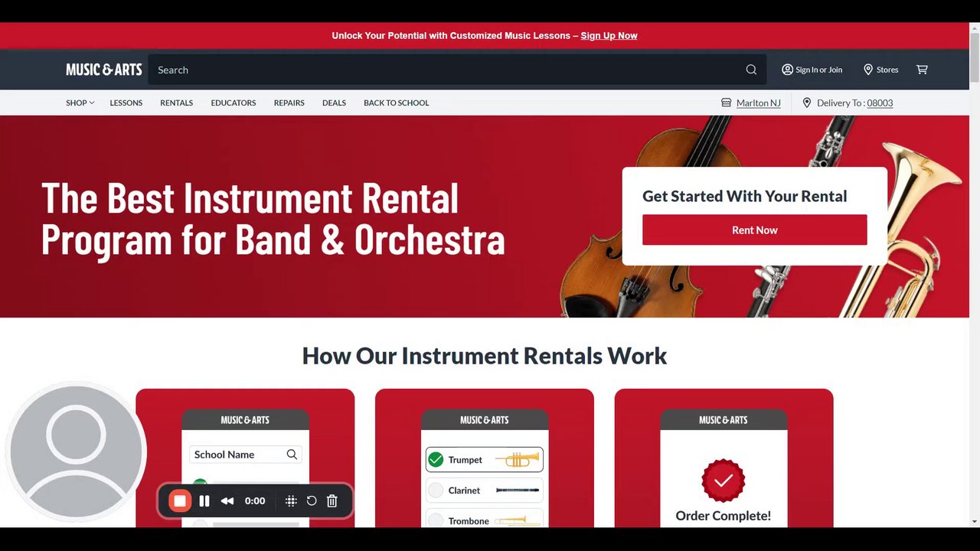Click the store icon beside Marlton NJ
The width and height of the screenshot is (980, 551).
point(726,103)
